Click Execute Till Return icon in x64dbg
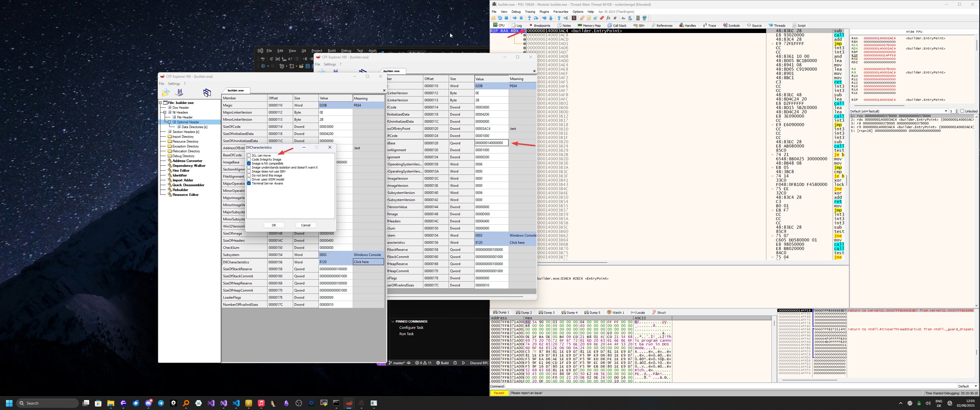The width and height of the screenshot is (980, 410). point(559,18)
